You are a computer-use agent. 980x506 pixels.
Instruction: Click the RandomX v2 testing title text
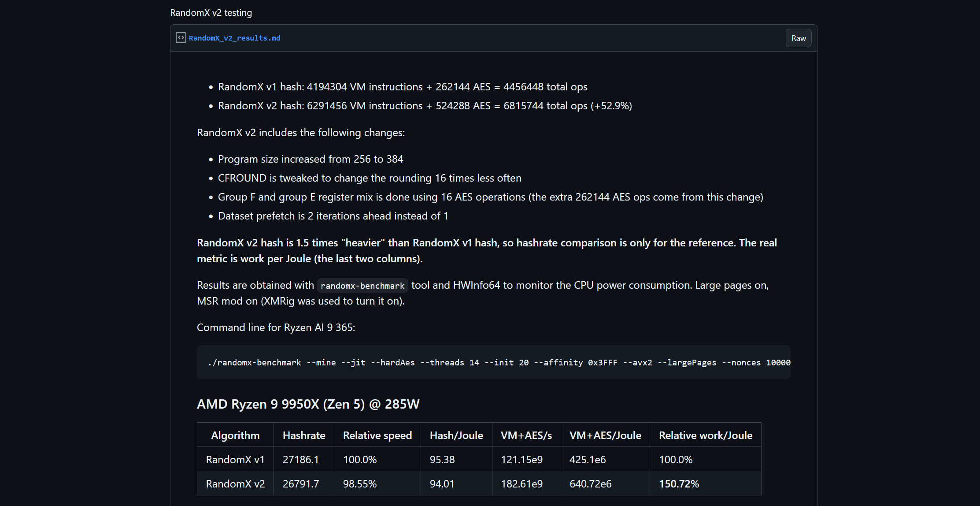[x=211, y=13]
